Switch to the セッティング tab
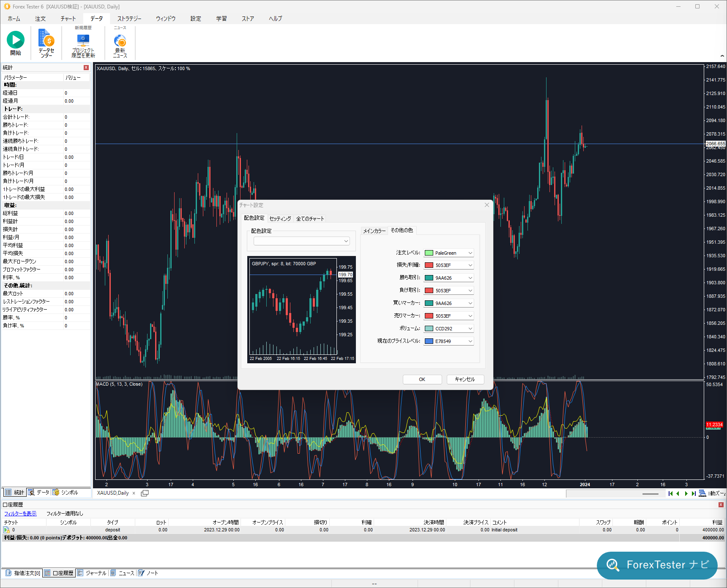The image size is (727, 588). 280,218
